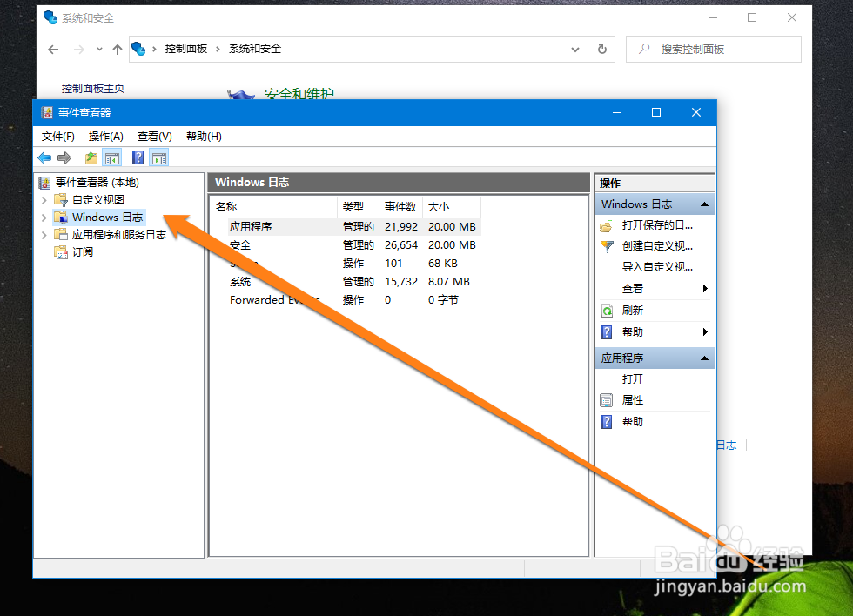
Task: Click the 帮助 icon under the 应用程序 section
Action: click(607, 420)
